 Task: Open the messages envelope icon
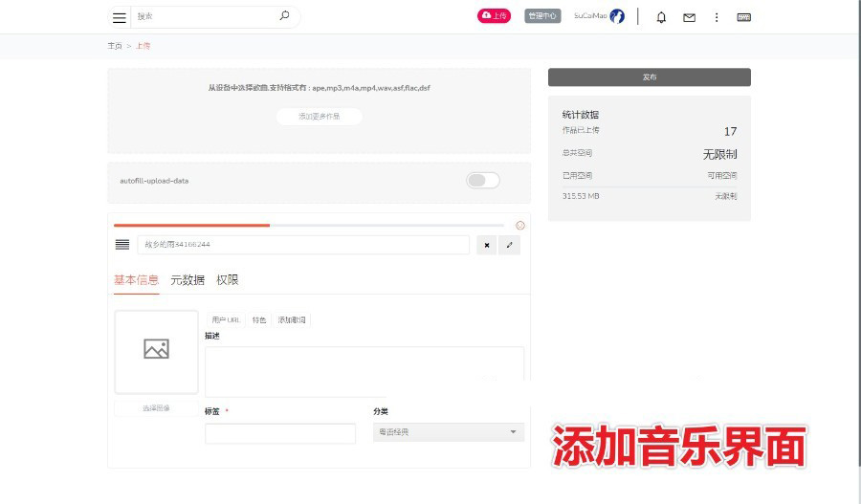pos(689,17)
